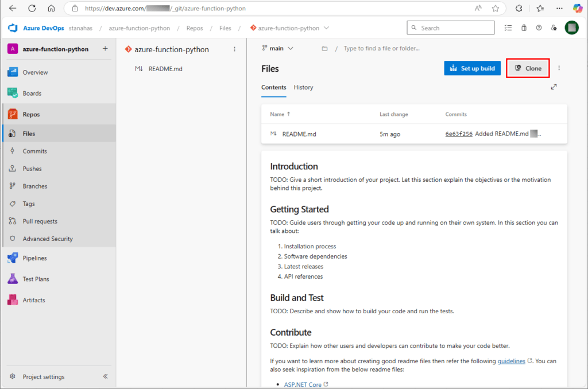
Task: Click the 5m ago cell
Action: point(390,134)
